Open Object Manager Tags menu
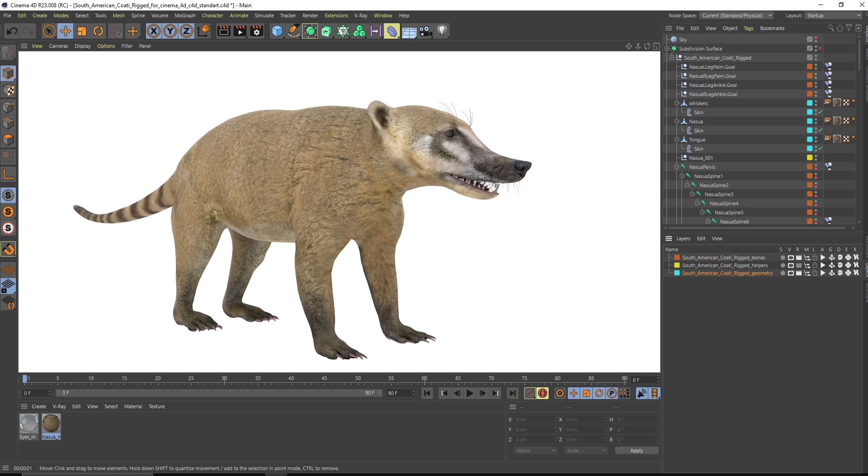 [x=748, y=28]
